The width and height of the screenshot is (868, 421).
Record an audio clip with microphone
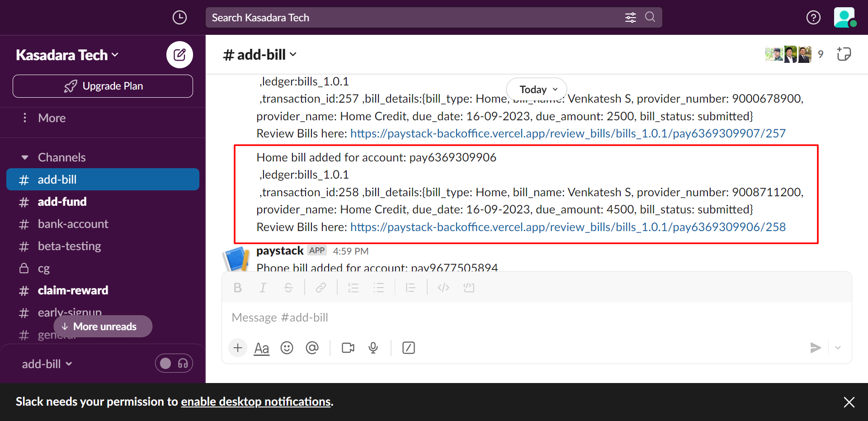[373, 348]
